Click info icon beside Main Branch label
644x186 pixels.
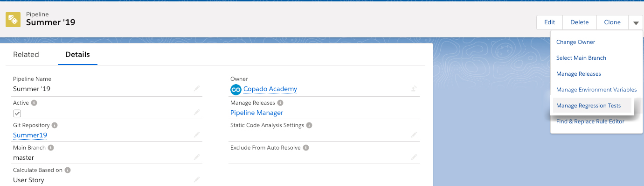point(51,148)
